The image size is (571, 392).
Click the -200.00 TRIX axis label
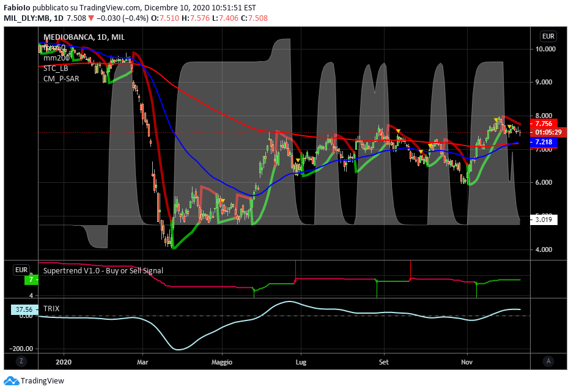coord(22,349)
